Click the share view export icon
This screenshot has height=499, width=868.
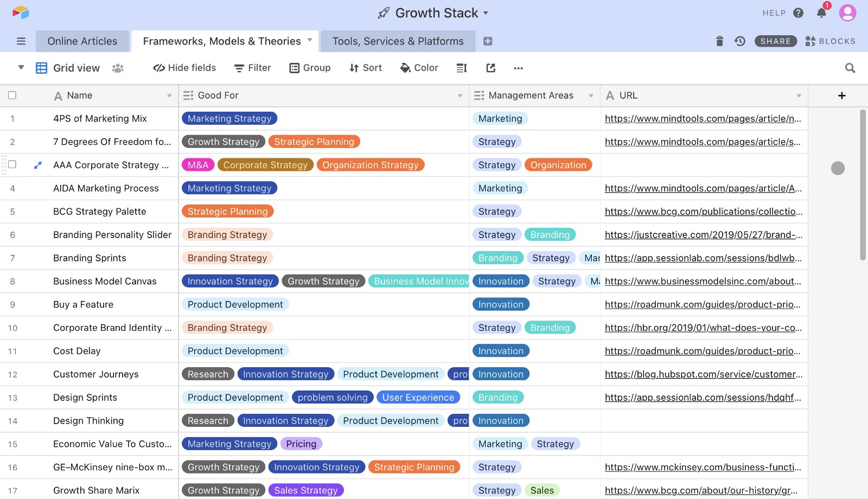[x=491, y=68]
